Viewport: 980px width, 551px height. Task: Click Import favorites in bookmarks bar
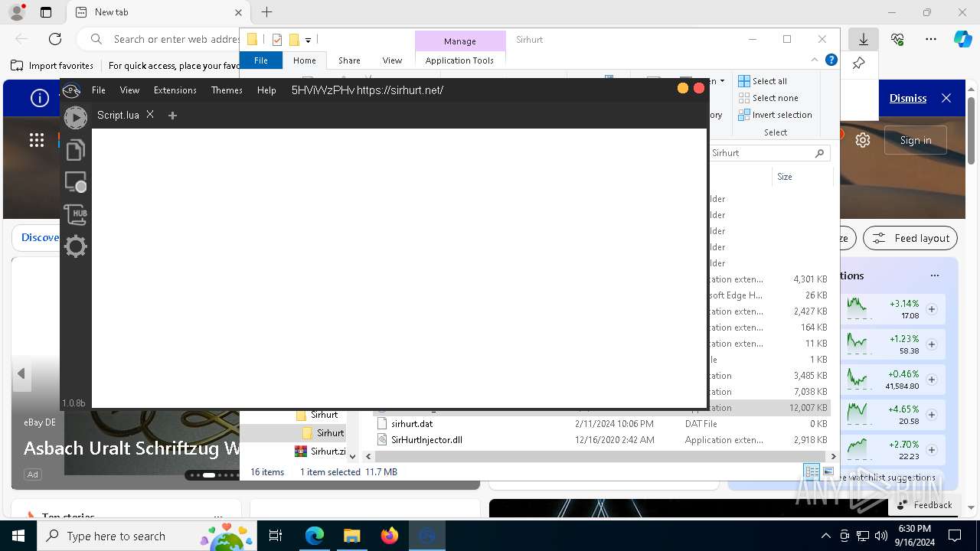tap(53, 66)
